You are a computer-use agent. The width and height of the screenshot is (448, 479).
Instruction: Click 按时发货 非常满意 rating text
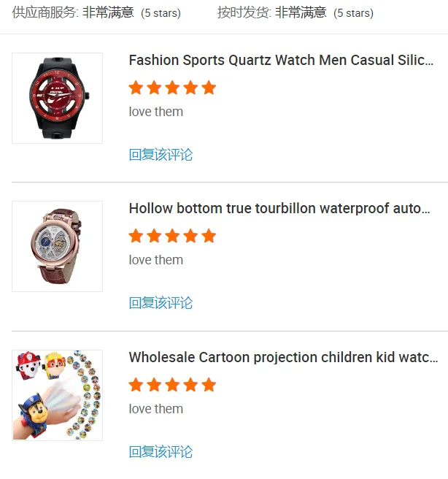(x=296, y=13)
